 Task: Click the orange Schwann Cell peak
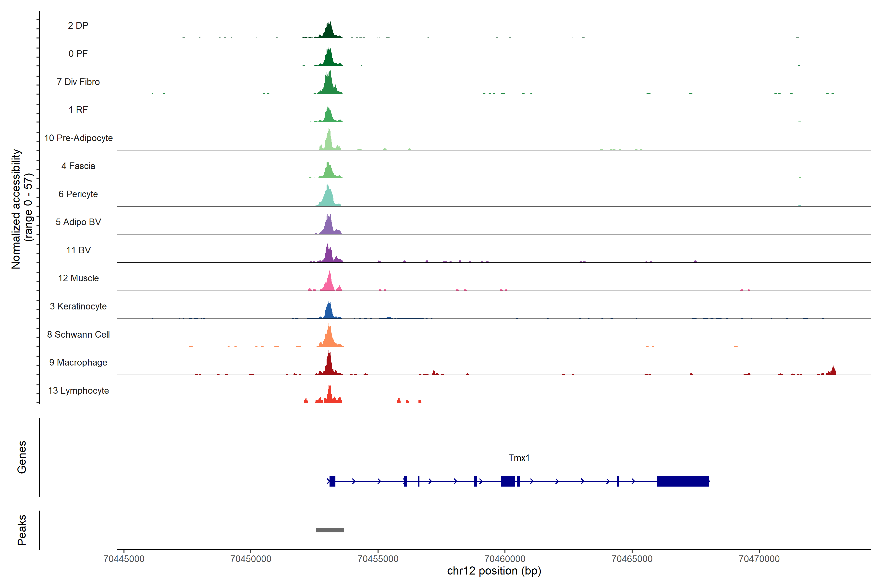tap(329, 338)
